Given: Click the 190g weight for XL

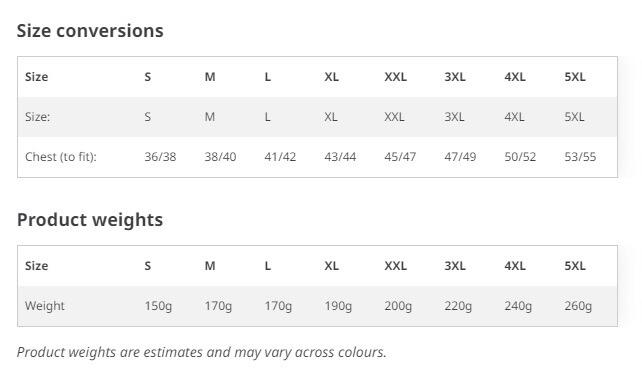Looking at the screenshot, I should 338,306.
